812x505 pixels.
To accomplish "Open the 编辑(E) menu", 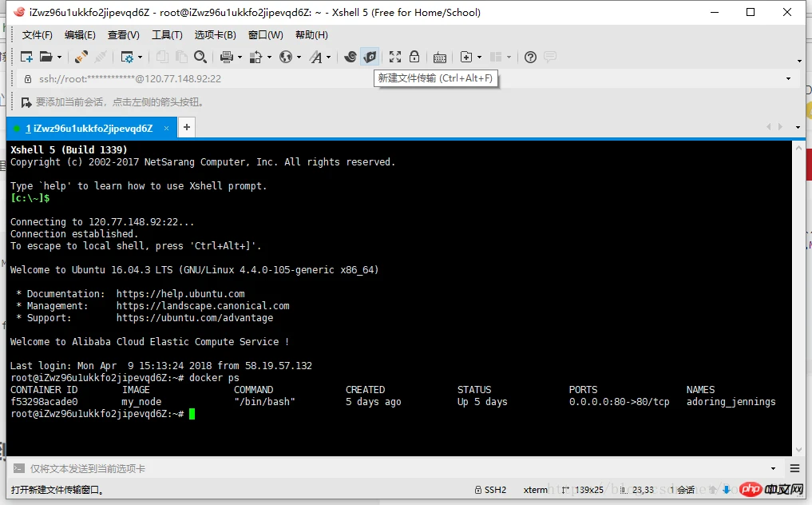I will (80, 34).
